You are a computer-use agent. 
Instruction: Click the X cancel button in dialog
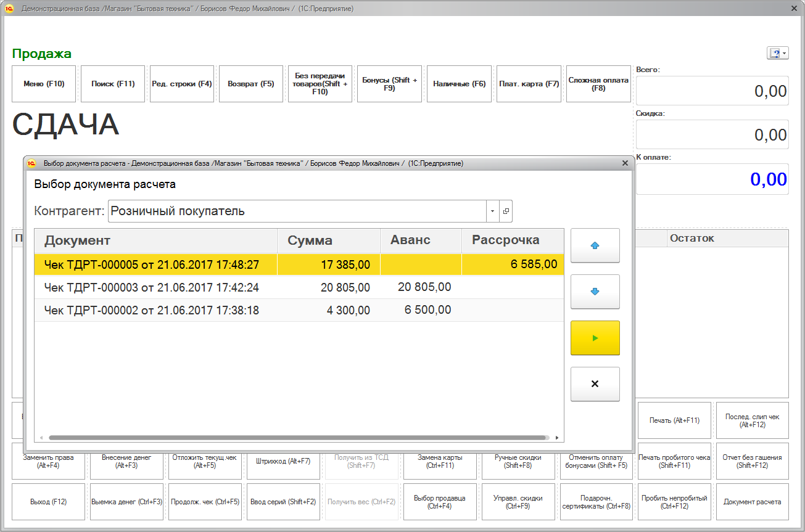pos(595,384)
